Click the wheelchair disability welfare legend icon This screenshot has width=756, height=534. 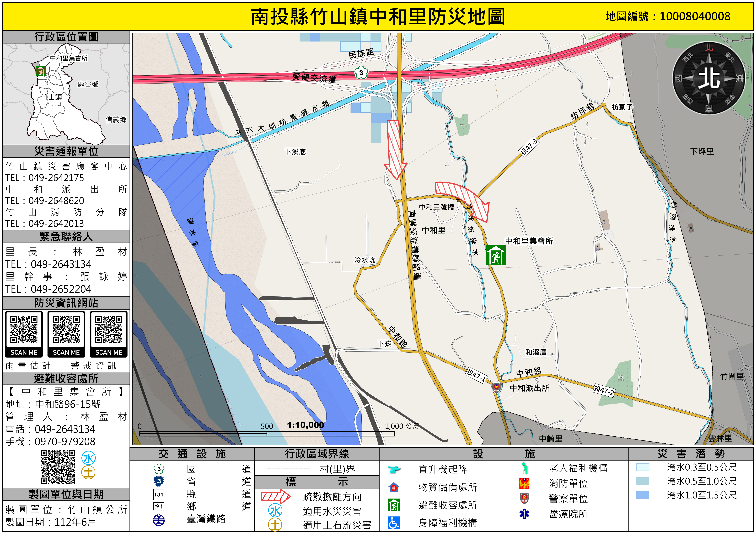pyautogui.click(x=394, y=523)
